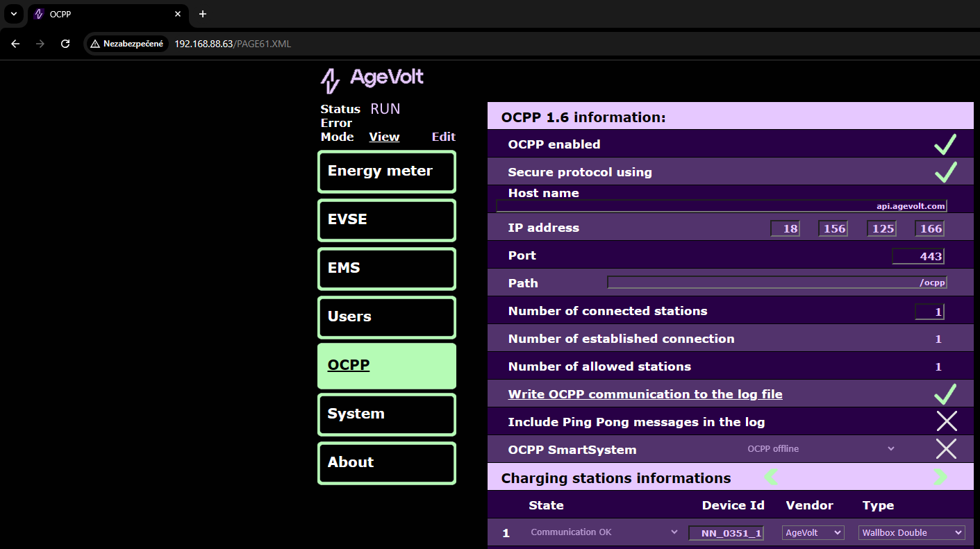Click the IP address octet 18 field
This screenshot has width=980, height=549.
coord(786,228)
